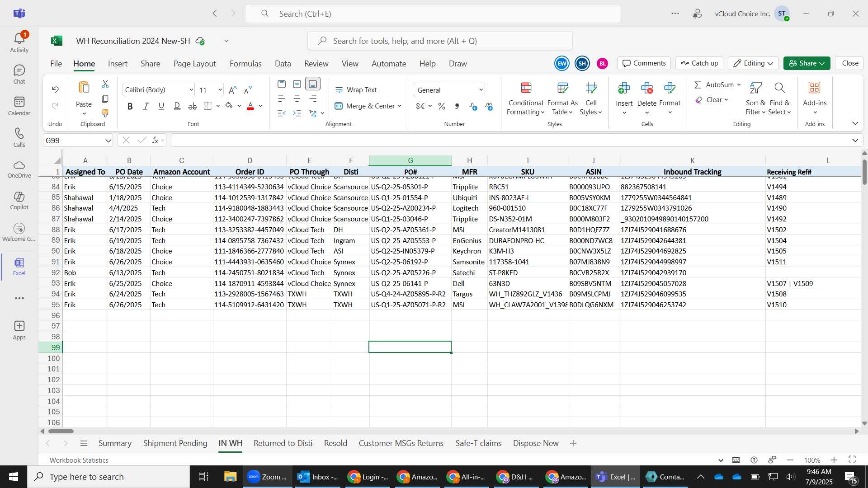The height and width of the screenshot is (488, 868).
Task: Click the Comments button
Action: (x=644, y=63)
